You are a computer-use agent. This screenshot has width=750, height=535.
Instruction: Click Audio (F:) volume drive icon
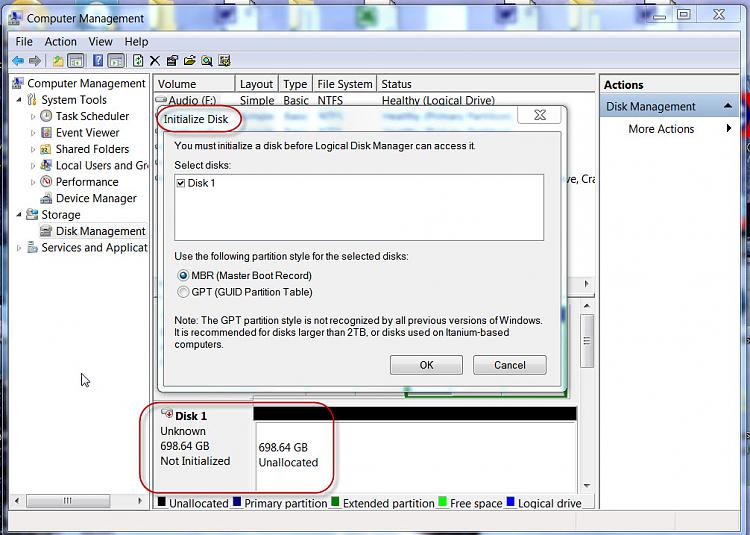(x=161, y=100)
